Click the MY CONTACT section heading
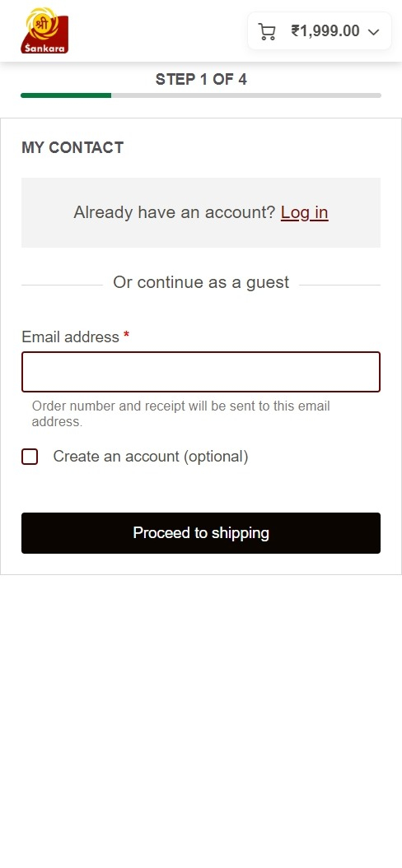This screenshot has height=868, width=402. coord(72,147)
